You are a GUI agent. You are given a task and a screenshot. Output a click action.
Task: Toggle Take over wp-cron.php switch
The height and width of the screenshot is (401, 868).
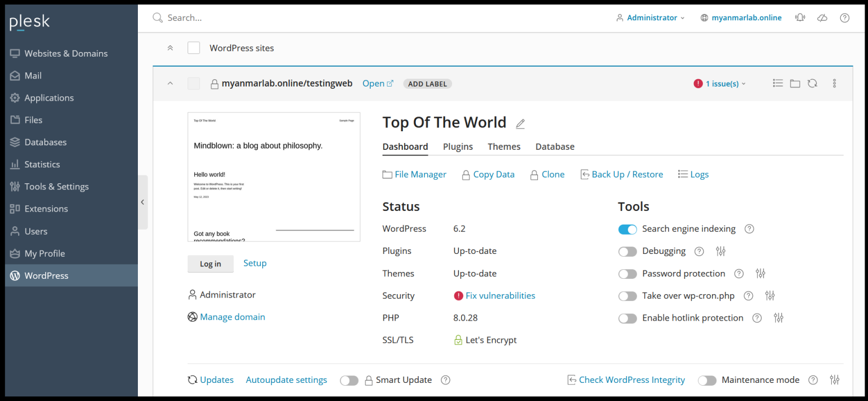627,296
